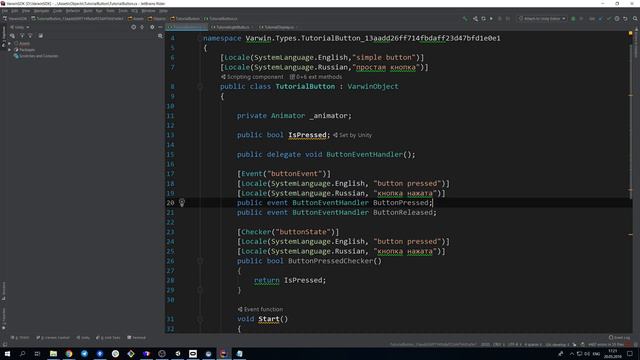The height and width of the screenshot is (360, 640).
Task: Open Google Chrome from the taskbar
Action: (x=69, y=353)
